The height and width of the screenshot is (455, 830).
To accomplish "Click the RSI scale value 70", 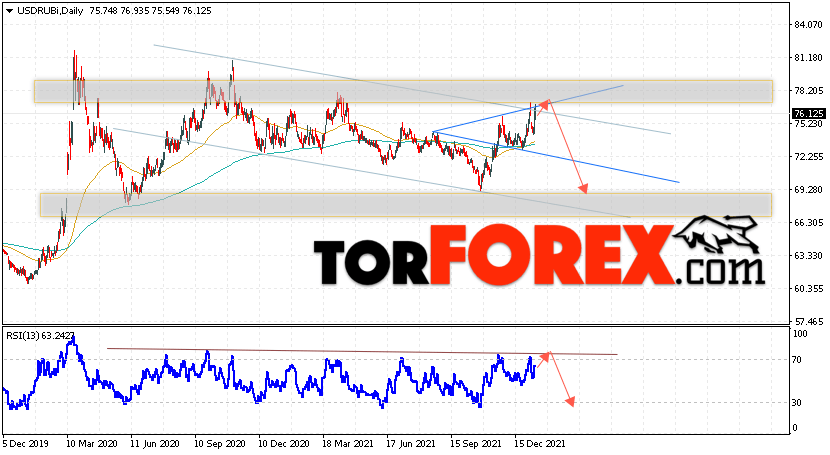I will pos(797,360).
